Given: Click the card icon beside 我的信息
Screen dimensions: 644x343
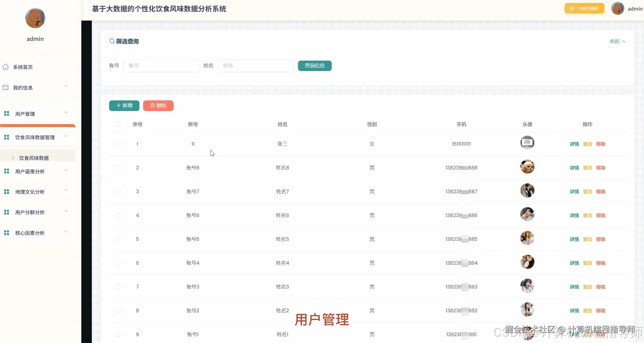Looking at the screenshot, I should tap(6, 87).
